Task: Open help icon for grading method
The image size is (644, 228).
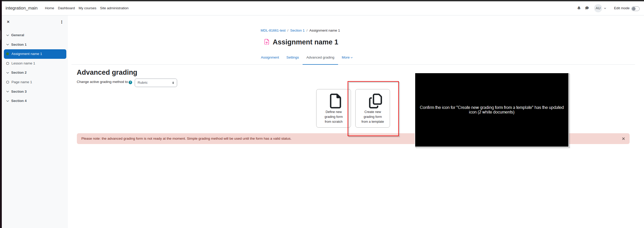Action: tap(130, 82)
